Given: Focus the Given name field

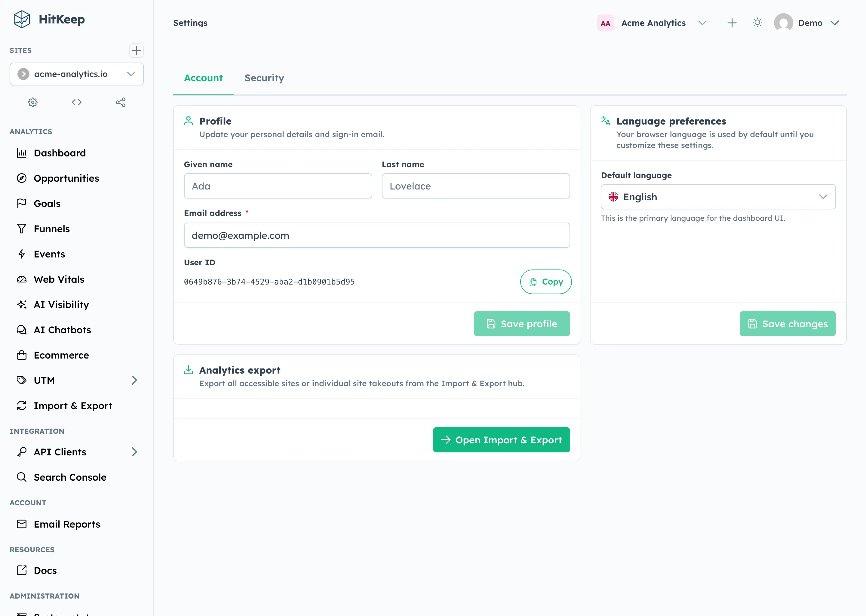Looking at the screenshot, I should point(278,186).
